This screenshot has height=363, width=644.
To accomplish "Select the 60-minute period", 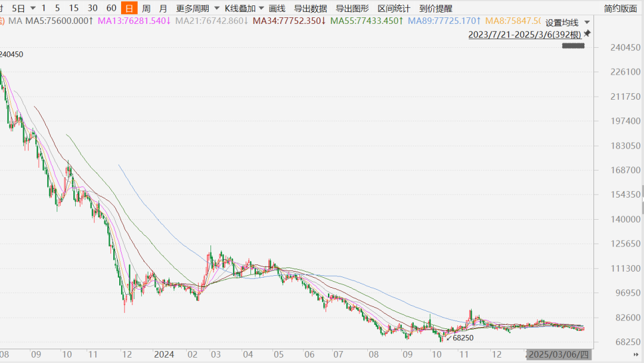I will pyautogui.click(x=111, y=8).
